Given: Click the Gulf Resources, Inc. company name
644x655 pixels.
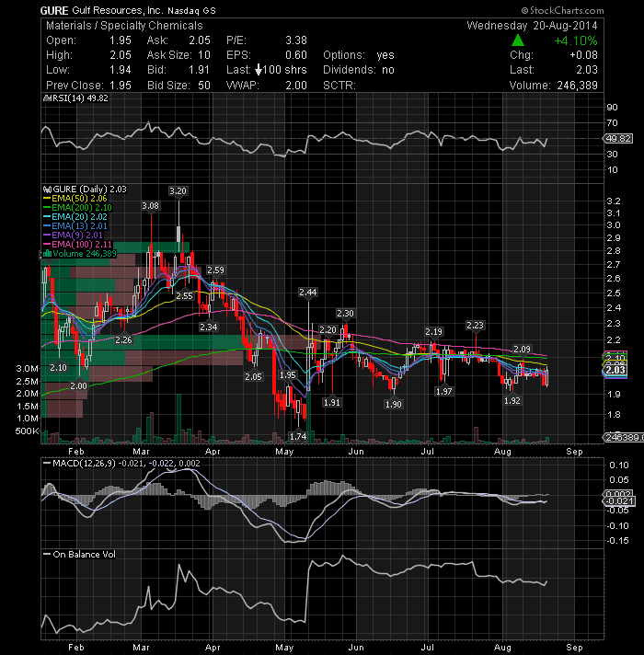Looking at the screenshot, I should coord(118,10).
